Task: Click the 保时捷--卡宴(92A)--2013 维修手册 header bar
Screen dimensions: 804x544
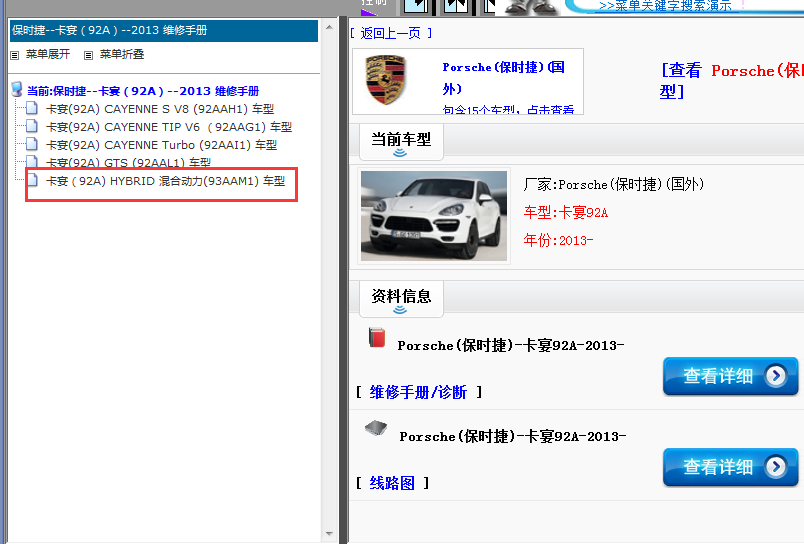Action: (x=164, y=31)
